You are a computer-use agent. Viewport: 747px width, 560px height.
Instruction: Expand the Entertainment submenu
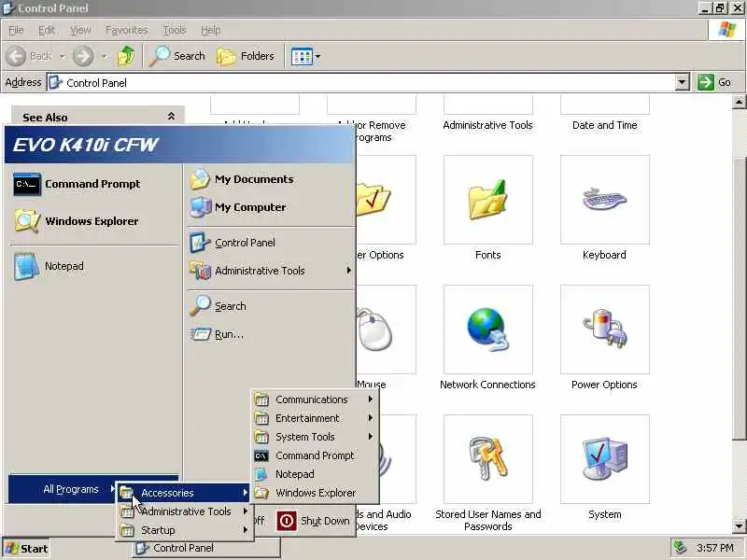[315, 418]
